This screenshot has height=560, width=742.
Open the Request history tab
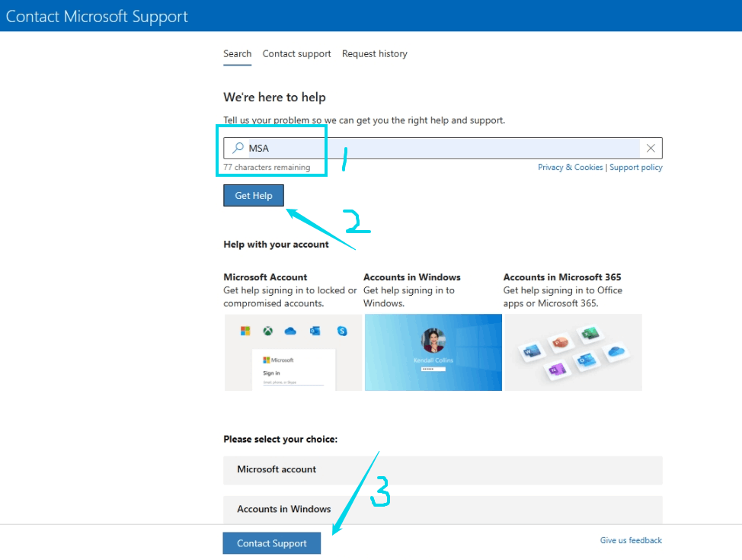374,53
